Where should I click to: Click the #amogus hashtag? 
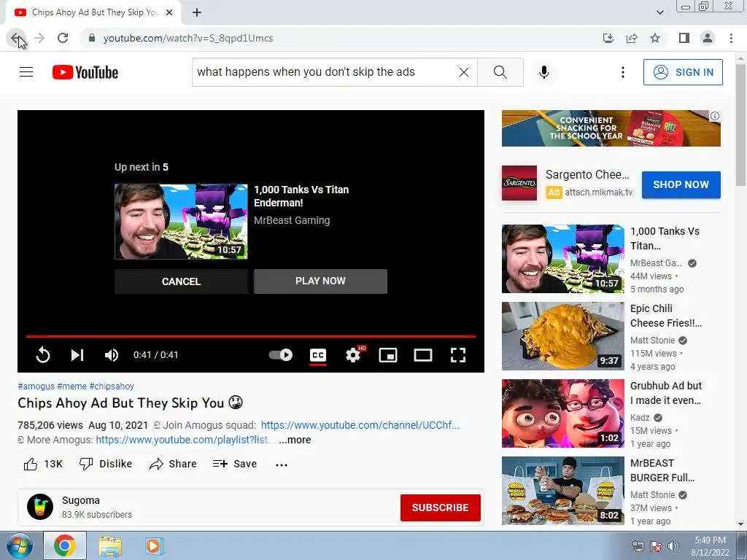36,386
